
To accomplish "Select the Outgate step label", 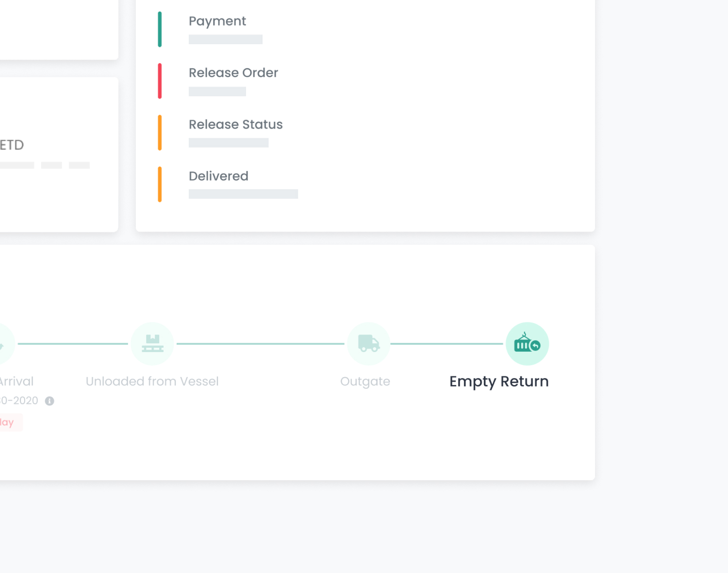I will click(x=365, y=382).
